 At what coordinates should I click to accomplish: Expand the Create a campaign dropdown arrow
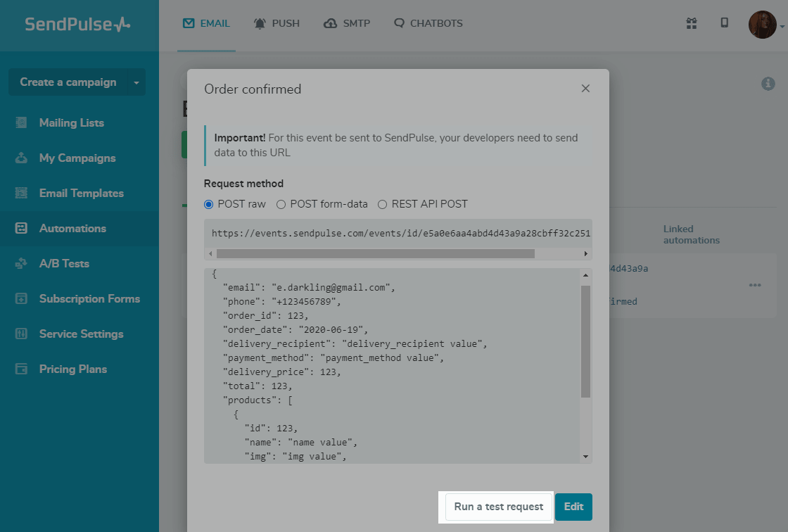point(136,82)
